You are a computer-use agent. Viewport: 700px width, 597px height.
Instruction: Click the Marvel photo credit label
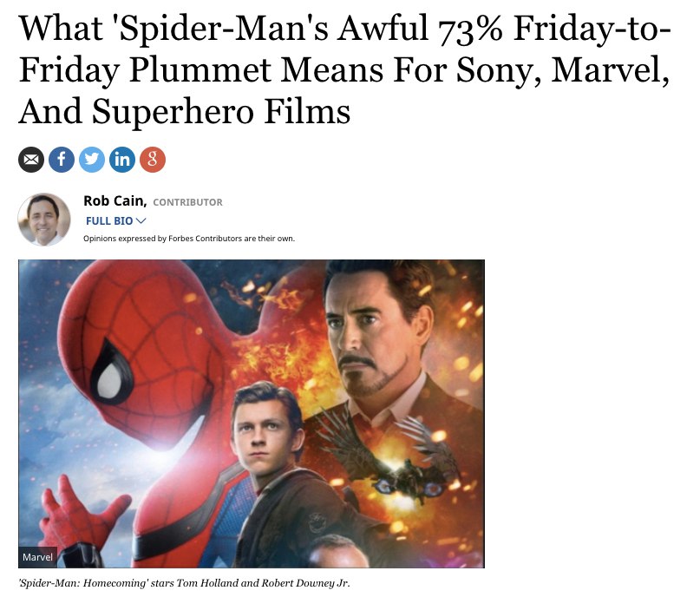pos(37,556)
